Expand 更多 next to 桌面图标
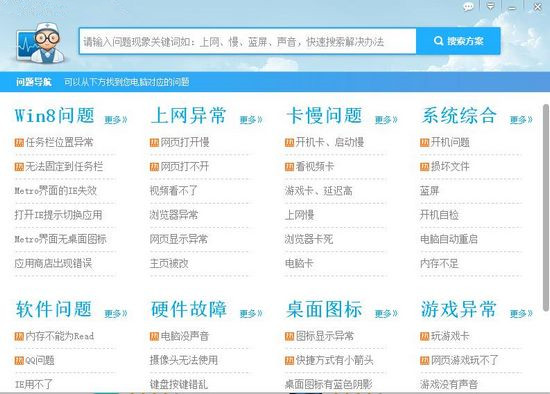Viewport: 550px width, 394px height. 386,313
